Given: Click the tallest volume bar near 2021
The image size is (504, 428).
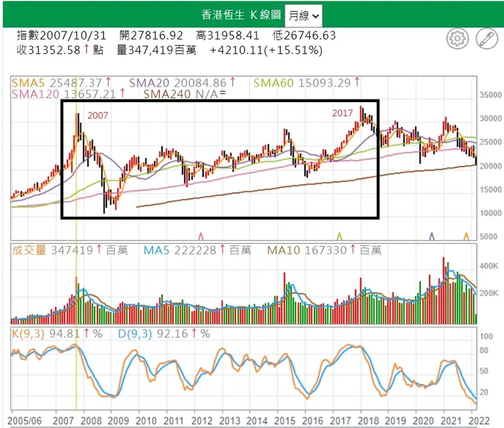Looking at the screenshot, I should point(443,290).
